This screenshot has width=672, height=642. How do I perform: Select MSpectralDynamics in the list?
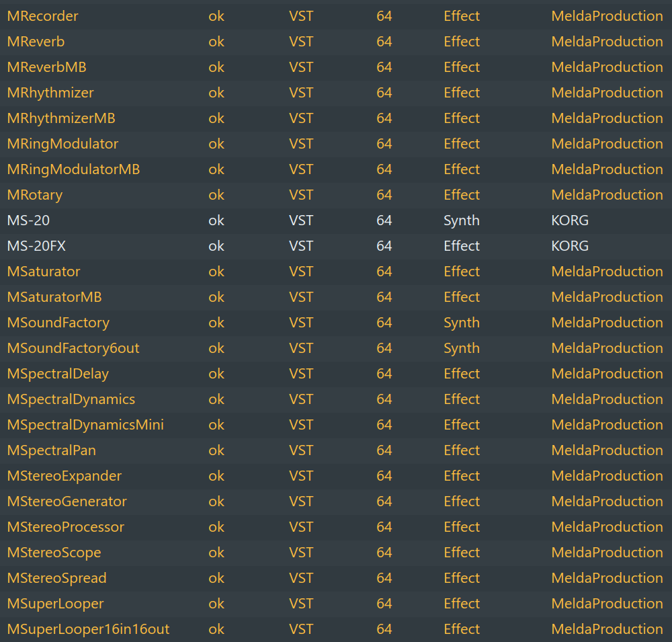71,399
